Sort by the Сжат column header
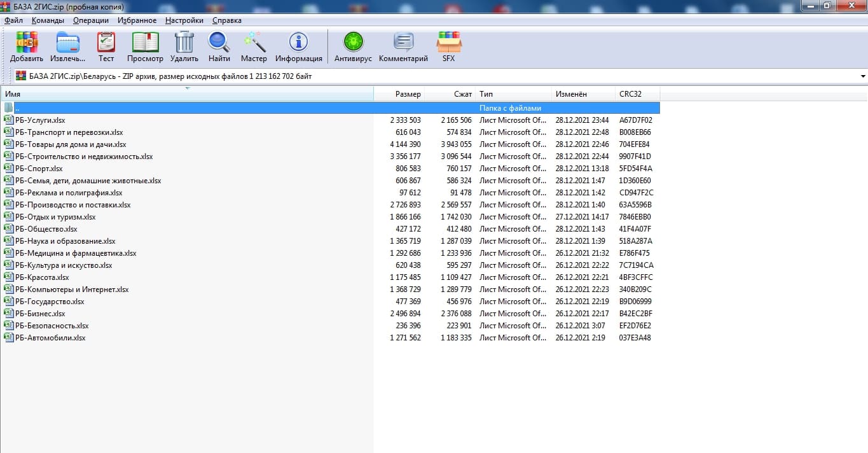Viewport: 868px width, 453px height. pos(450,94)
